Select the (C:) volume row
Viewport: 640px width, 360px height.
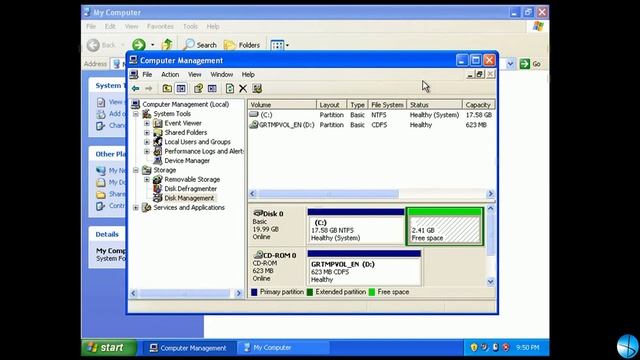[371, 115]
